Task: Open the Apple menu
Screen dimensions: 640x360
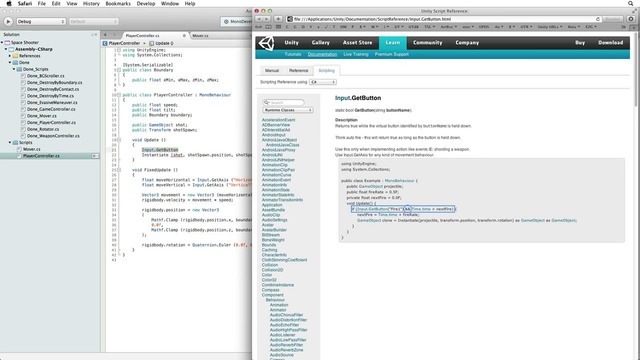Action: (9, 4)
